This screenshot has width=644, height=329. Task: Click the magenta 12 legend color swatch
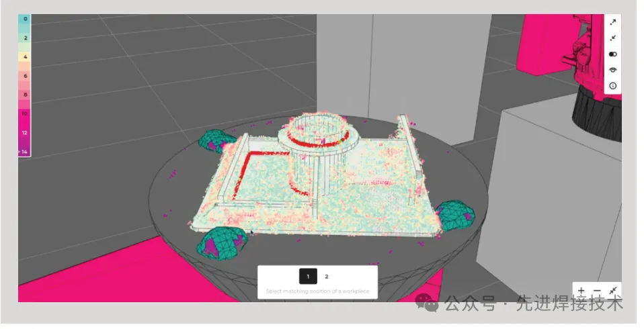24,133
